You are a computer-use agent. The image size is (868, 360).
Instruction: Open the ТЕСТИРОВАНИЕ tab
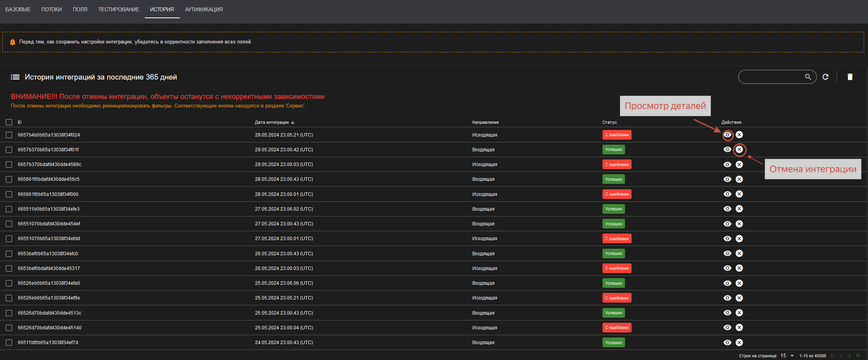click(119, 9)
